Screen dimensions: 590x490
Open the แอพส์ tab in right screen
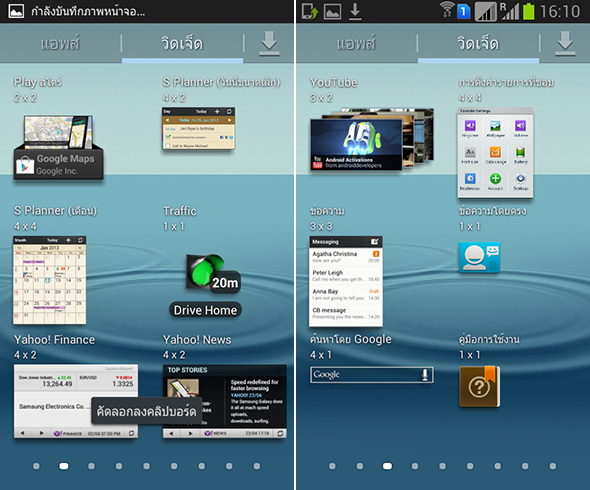tap(356, 43)
